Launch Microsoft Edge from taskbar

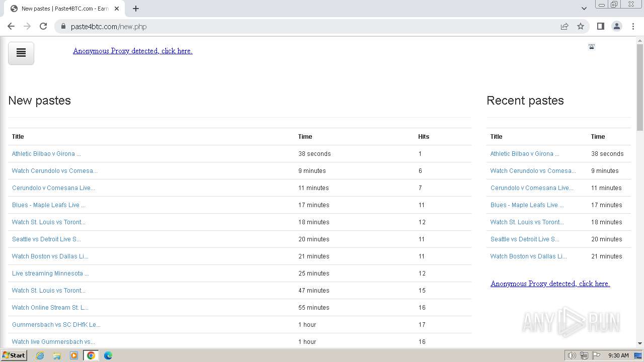tap(108, 355)
